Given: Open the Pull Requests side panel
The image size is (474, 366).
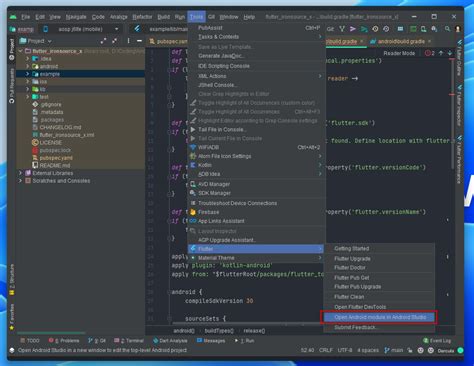Looking at the screenshot, I should [12, 86].
